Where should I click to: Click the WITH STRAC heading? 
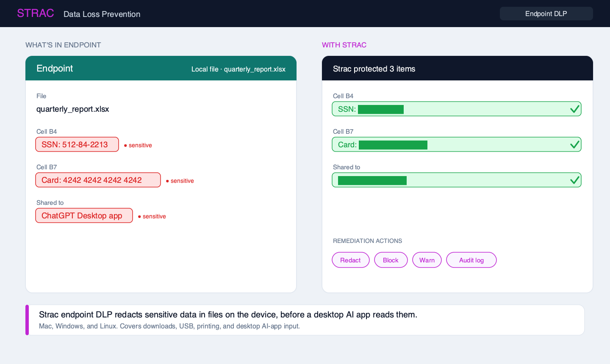click(x=344, y=45)
